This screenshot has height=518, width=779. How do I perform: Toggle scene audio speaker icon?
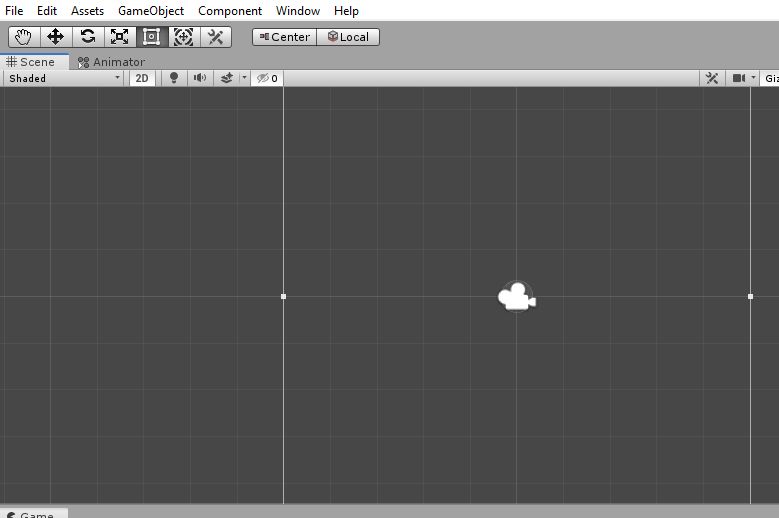pyautogui.click(x=200, y=78)
